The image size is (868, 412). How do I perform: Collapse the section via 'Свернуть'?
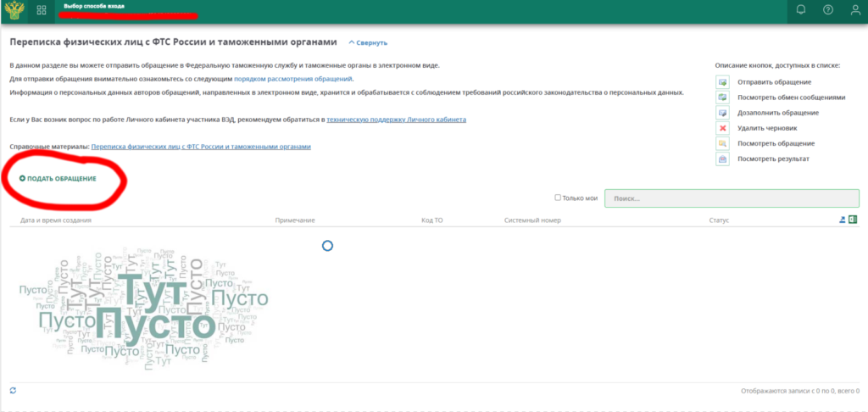[368, 42]
